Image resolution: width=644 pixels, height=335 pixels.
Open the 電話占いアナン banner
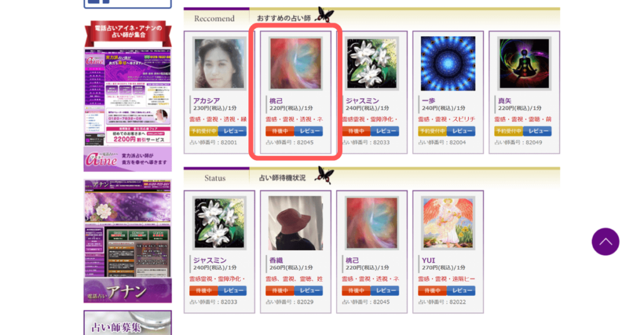click(x=128, y=241)
